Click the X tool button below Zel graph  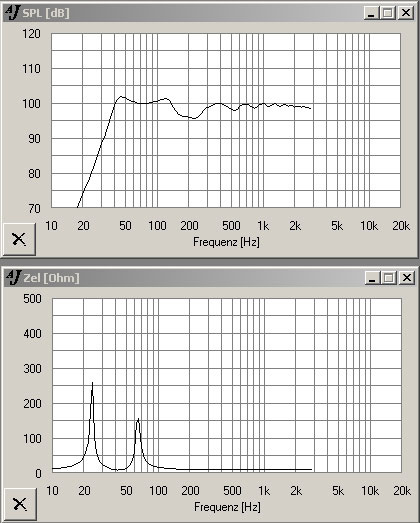coord(20,504)
